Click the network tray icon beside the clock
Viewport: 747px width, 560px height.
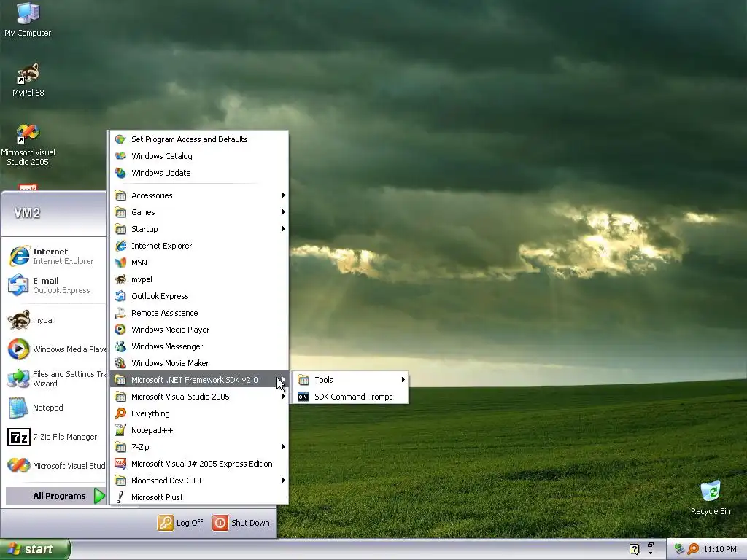(x=679, y=549)
